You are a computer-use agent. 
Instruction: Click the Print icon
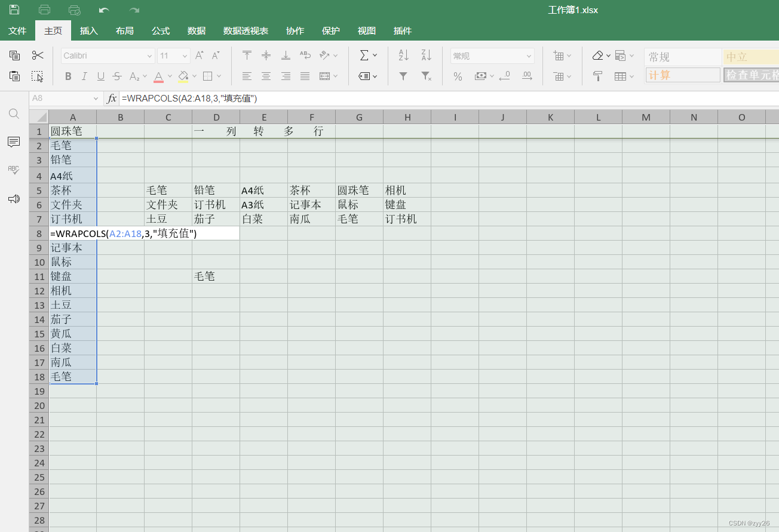44,10
